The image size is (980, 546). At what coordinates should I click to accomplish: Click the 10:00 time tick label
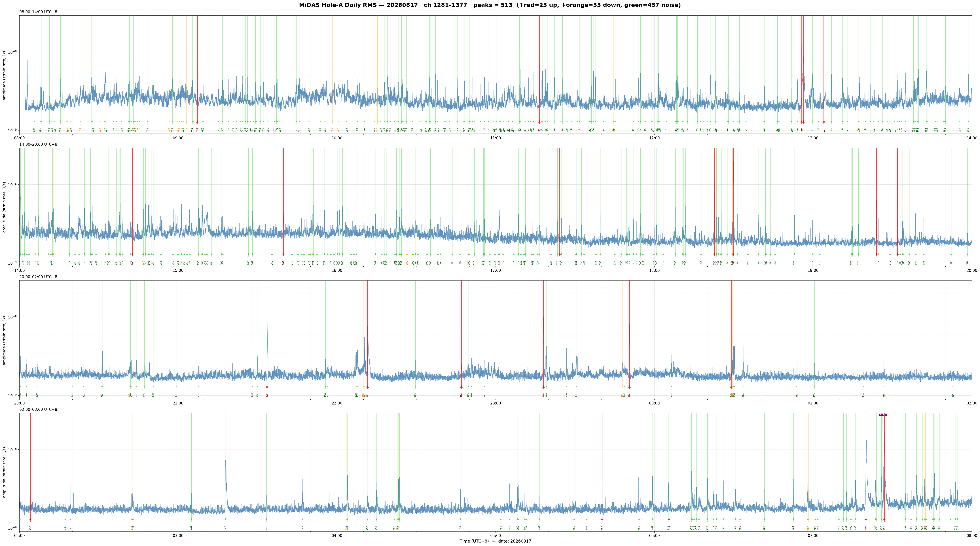click(337, 138)
